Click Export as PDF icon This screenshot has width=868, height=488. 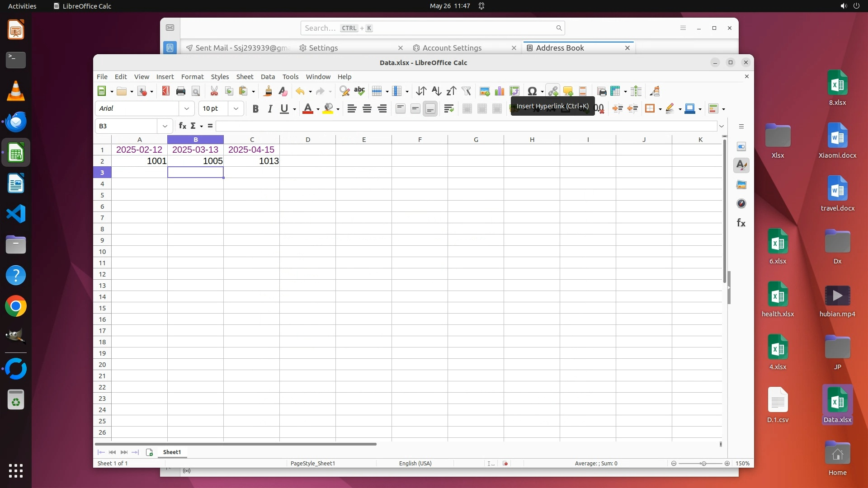coord(165,91)
